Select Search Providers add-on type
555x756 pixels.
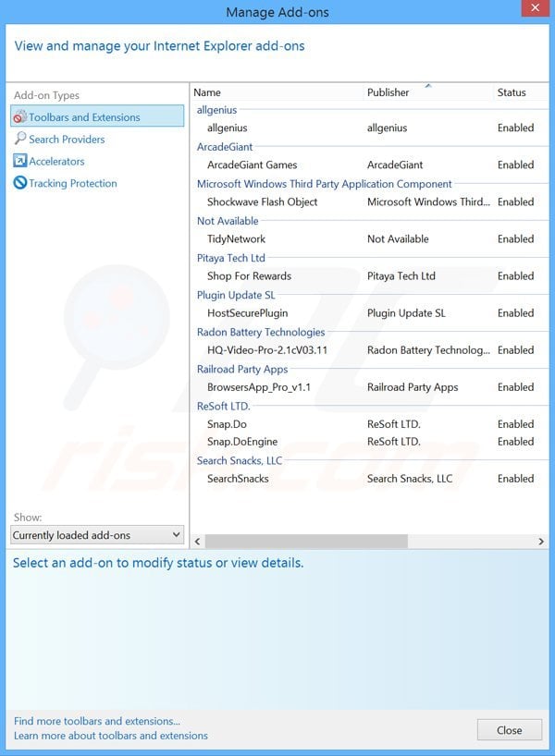(x=67, y=140)
